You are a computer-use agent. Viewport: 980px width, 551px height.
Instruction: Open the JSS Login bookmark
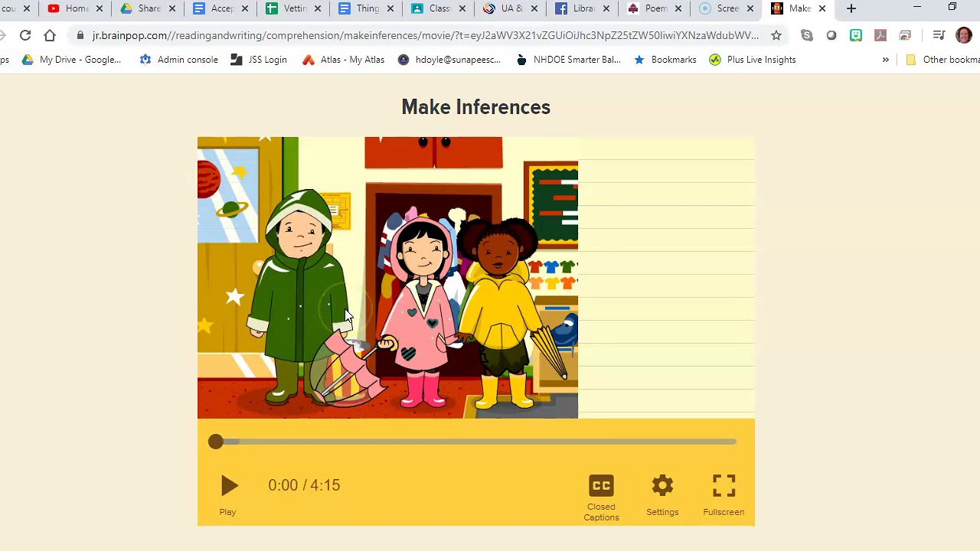pyautogui.click(x=259, y=60)
